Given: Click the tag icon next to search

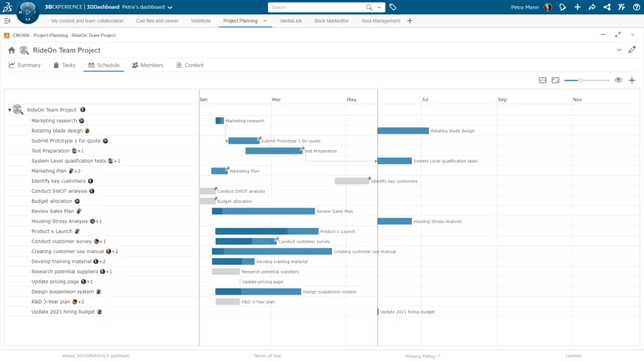Looking at the screenshot, I should pyautogui.click(x=393, y=8).
